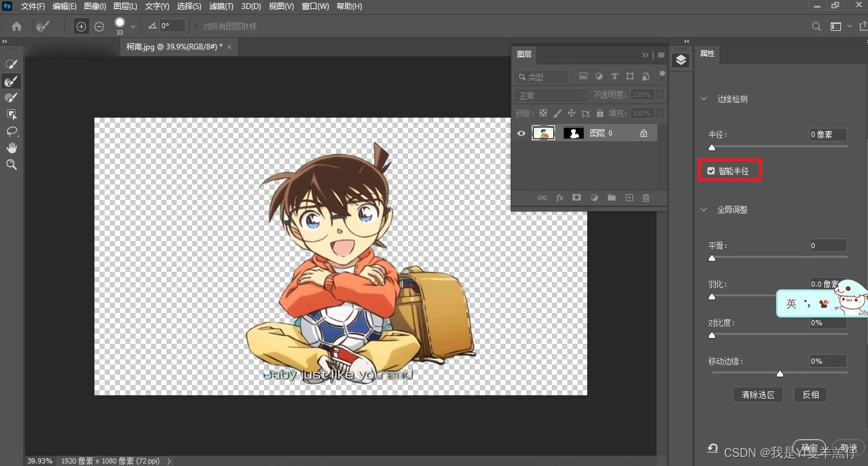Select the Zoom tool
The image size is (868, 466).
[12, 165]
